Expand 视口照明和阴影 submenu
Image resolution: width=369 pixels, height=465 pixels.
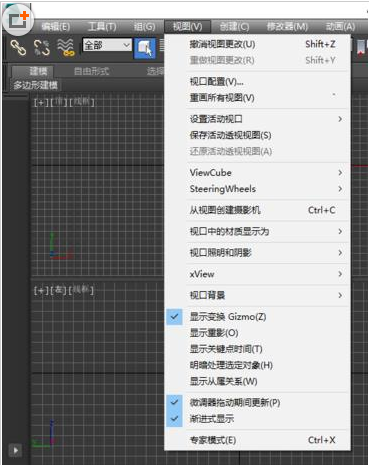(258, 253)
